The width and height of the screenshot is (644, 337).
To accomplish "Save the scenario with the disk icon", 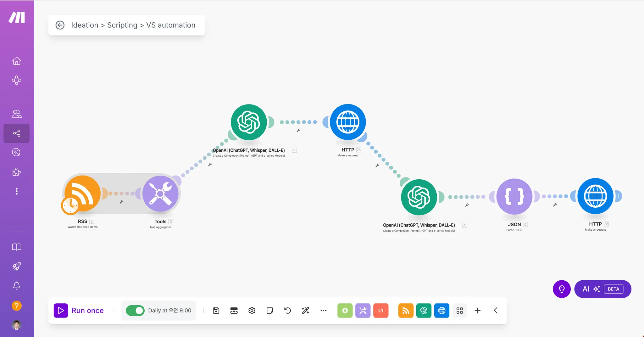I will point(216,311).
